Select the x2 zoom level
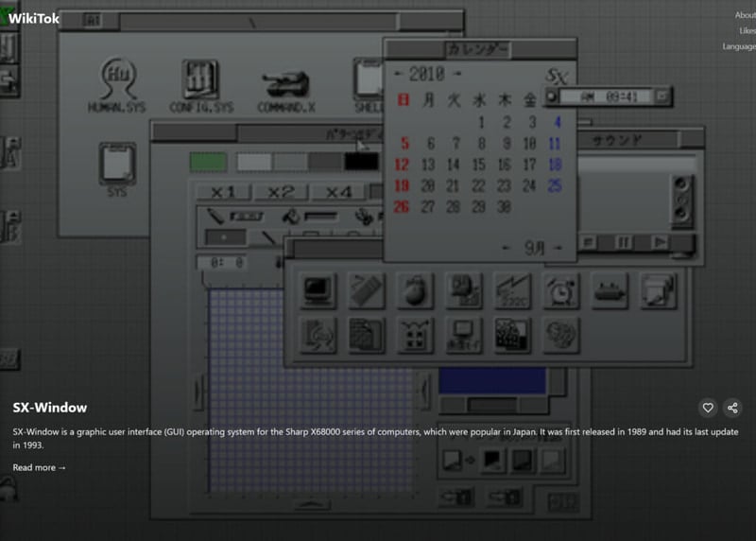The width and height of the screenshot is (756, 541). pos(281,192)
